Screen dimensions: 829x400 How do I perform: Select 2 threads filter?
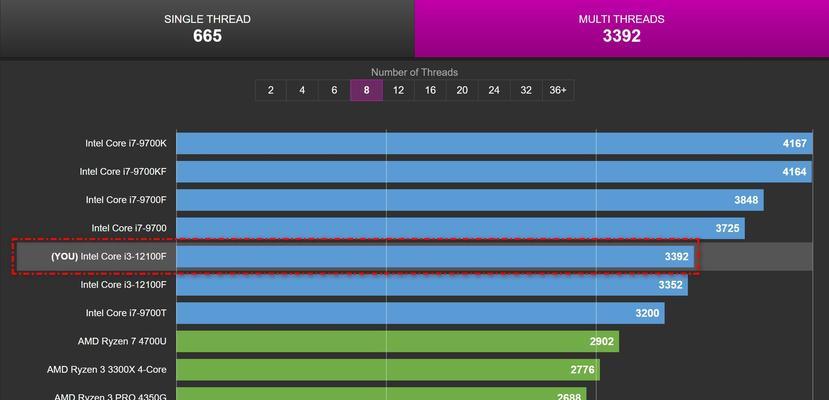271,90
